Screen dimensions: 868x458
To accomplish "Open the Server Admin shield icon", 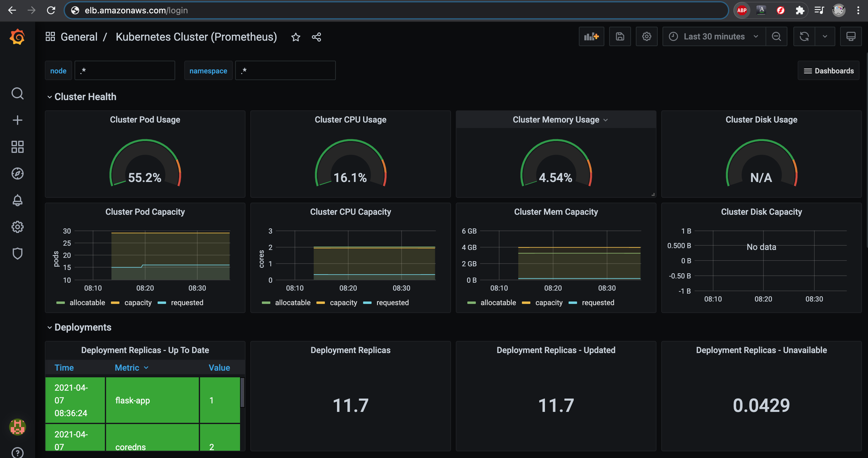I will [x=17, y=253].
